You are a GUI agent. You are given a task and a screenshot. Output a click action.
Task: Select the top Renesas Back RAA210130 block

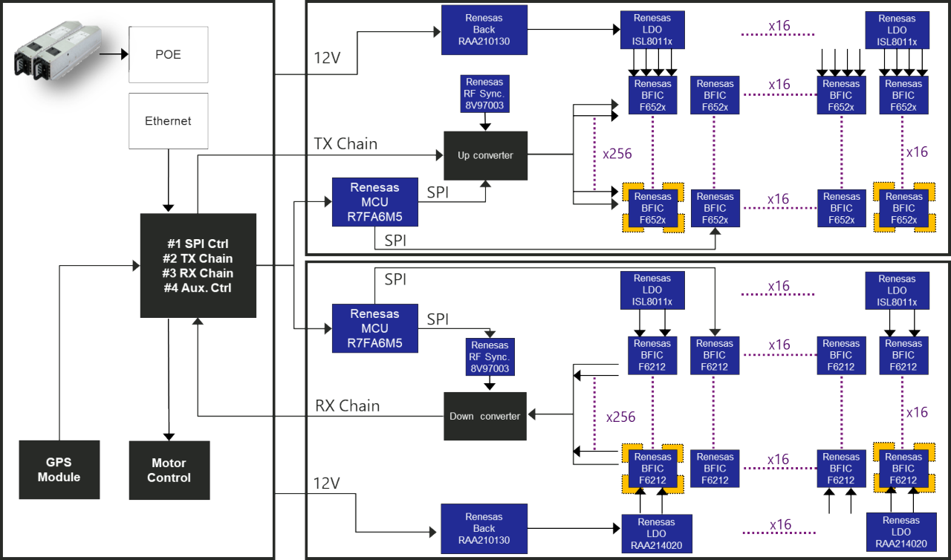click(x=484, y=30)
